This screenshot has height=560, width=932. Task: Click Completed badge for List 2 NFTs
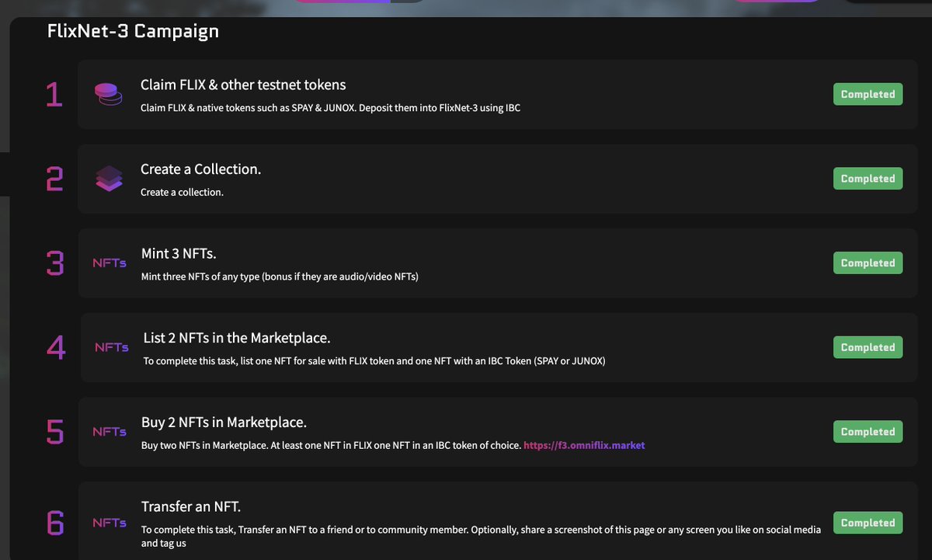coord(868,347)
